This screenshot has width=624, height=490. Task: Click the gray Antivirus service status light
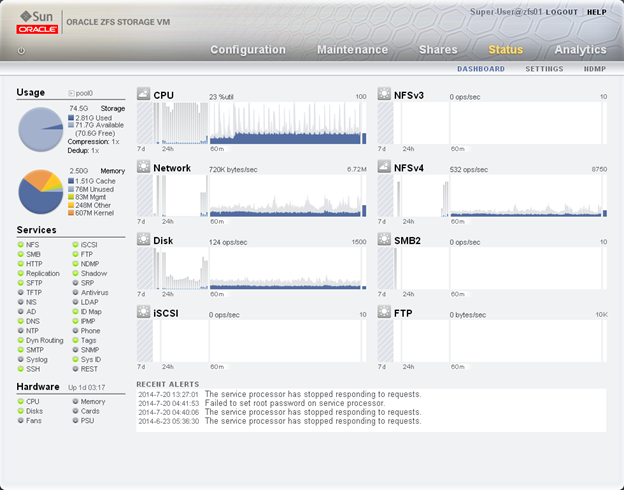[x=75, y=292]
